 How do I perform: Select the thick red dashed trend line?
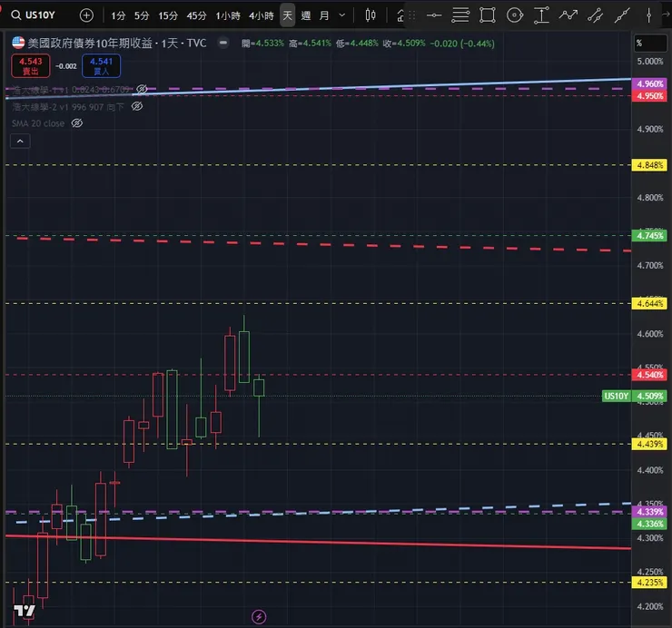click(323, 244)
